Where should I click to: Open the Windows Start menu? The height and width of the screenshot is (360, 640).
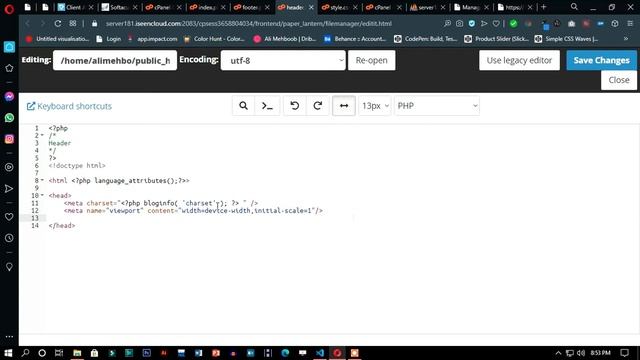tap(8, 353)
